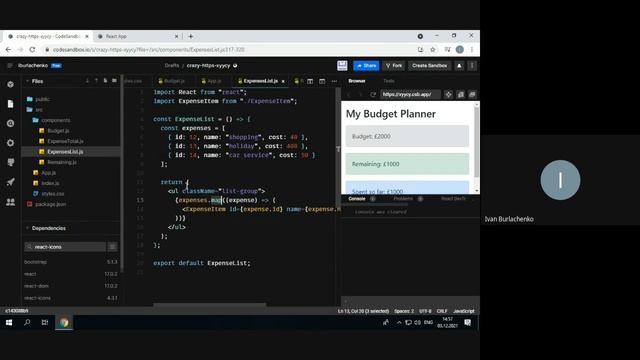Viewport: 640px width, 360px height.
Task: Toggle the preview layout icon in the editor tabs
Action: coord(322,81)
